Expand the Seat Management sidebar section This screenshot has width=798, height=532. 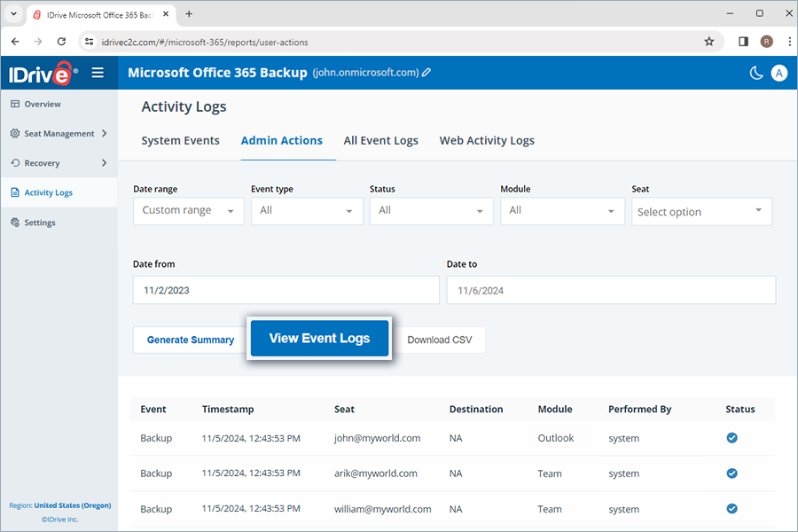[x=58, y=133]
